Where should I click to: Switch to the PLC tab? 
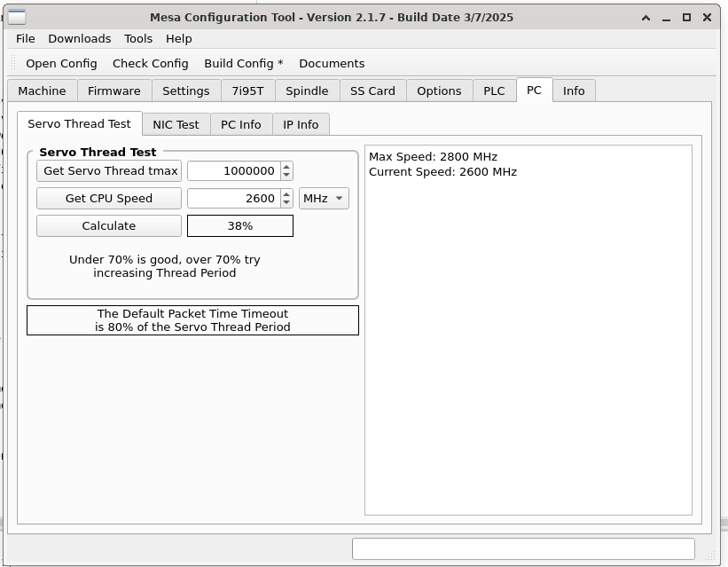tap(494, 91)
